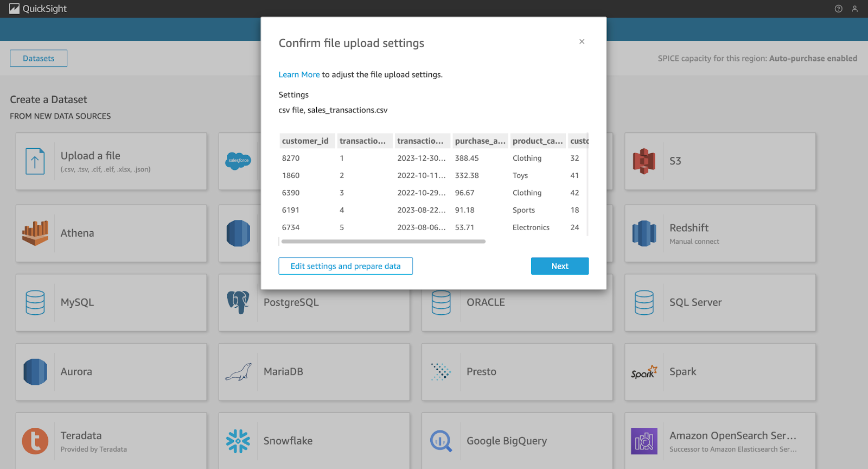
Task: Click the SQL Server data source label
Action: tap(695, 303)
